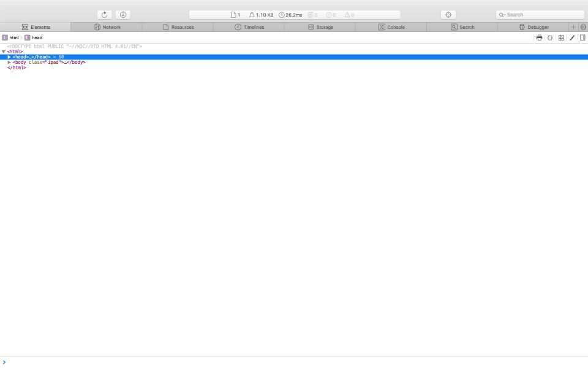The height and width of the screenshot is (368, 588).
Task: Select html in the breadcrumb path
Action: (10, 37)
